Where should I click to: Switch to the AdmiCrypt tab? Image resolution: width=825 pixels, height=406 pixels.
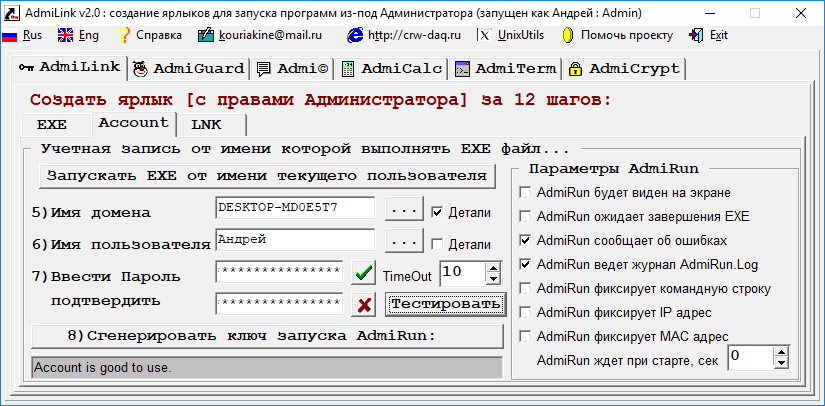(x=624, y=69)
